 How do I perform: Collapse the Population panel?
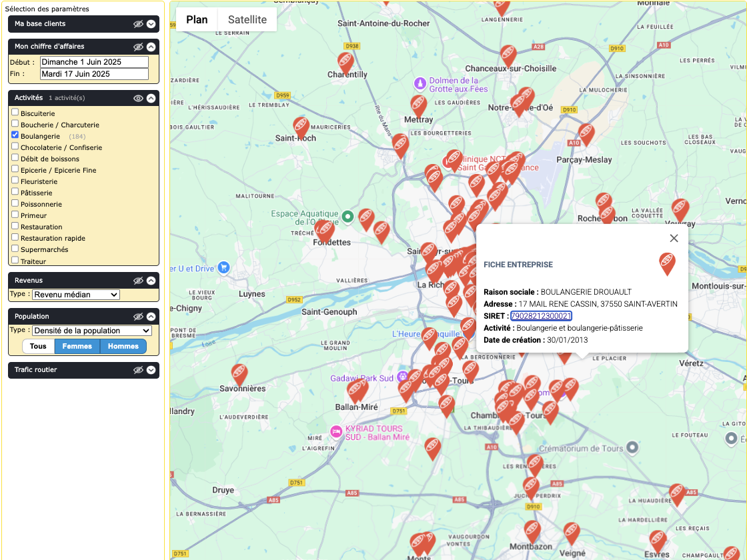tap(151, 317)
